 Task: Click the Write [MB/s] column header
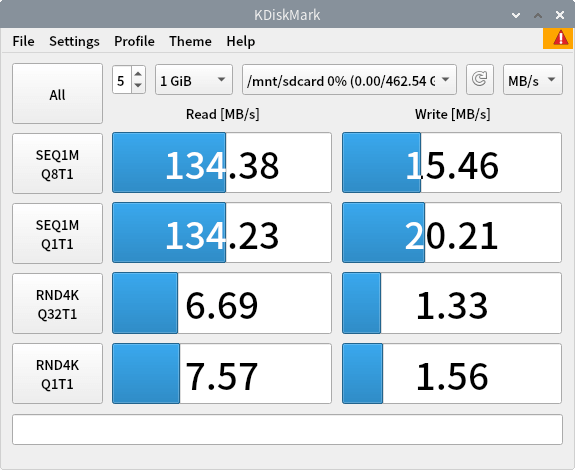[x=453, y=114]
